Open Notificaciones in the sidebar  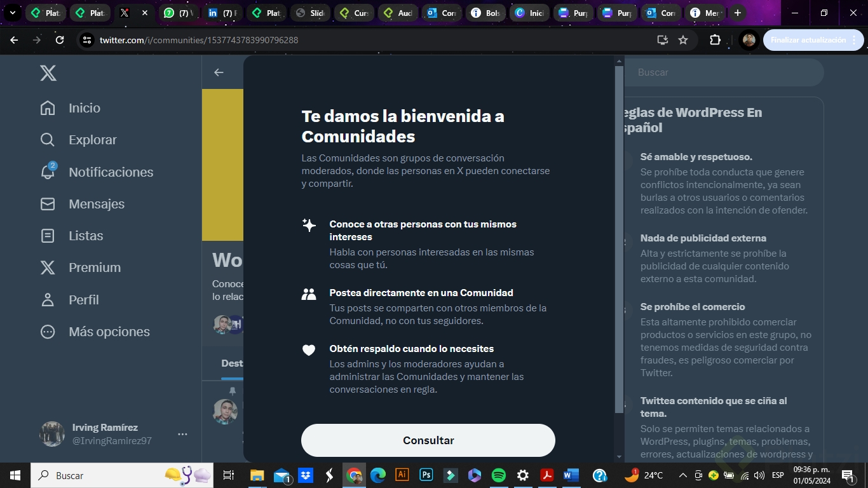[x=97, y=172]
